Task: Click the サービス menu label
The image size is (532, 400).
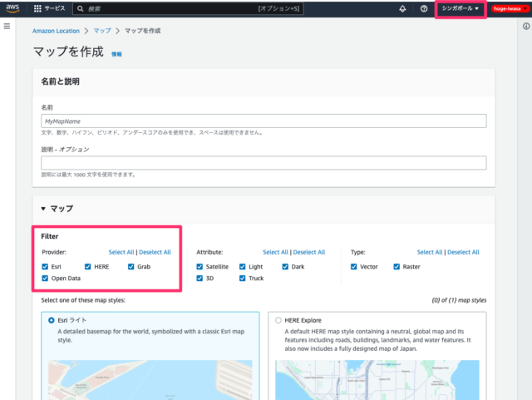Action: pos(55,8)
